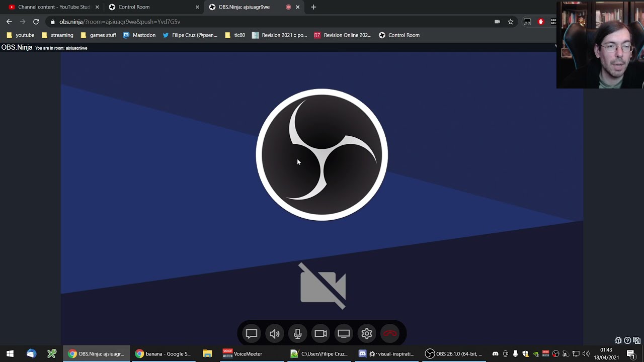Start screen share from control bar
Viewport: 644px width, 362px height.
[344, 333]
